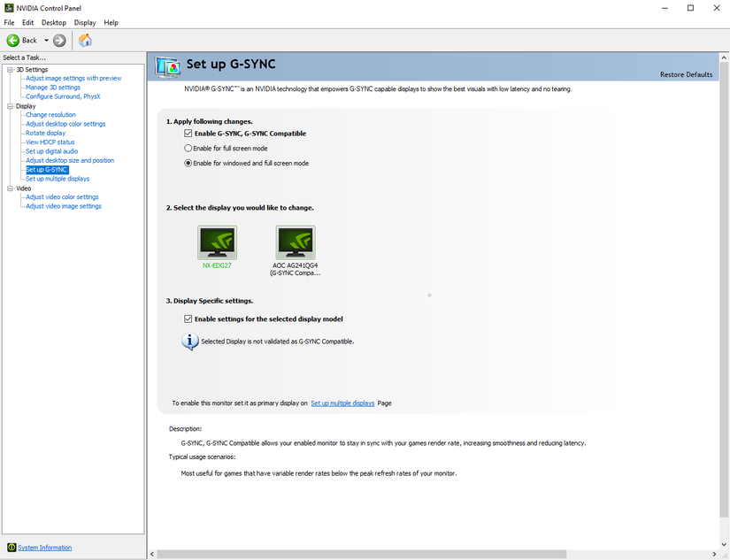Screen dimensions: 730x560
Task: Click the G-SYNC monitor icon in the page header
Action: 167,65
